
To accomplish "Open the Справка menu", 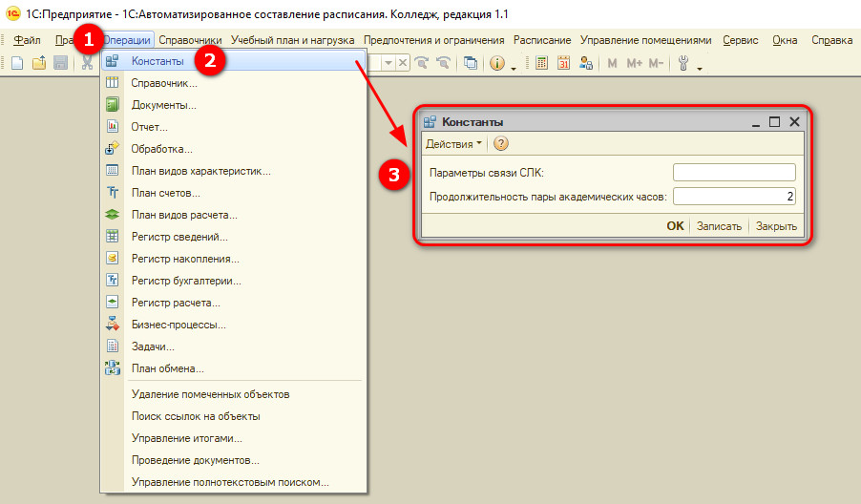I will point(832,40).
